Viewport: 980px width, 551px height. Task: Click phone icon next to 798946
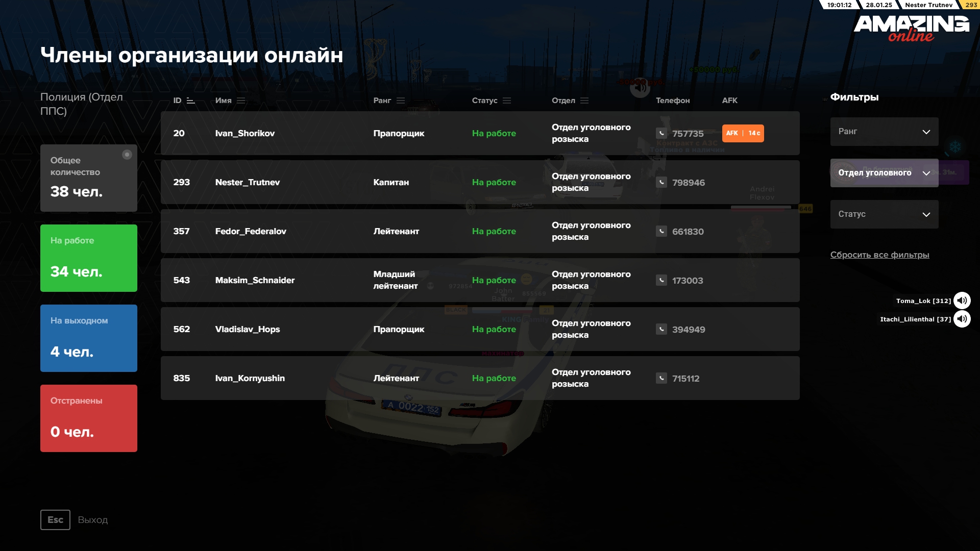tap(661, 182)
